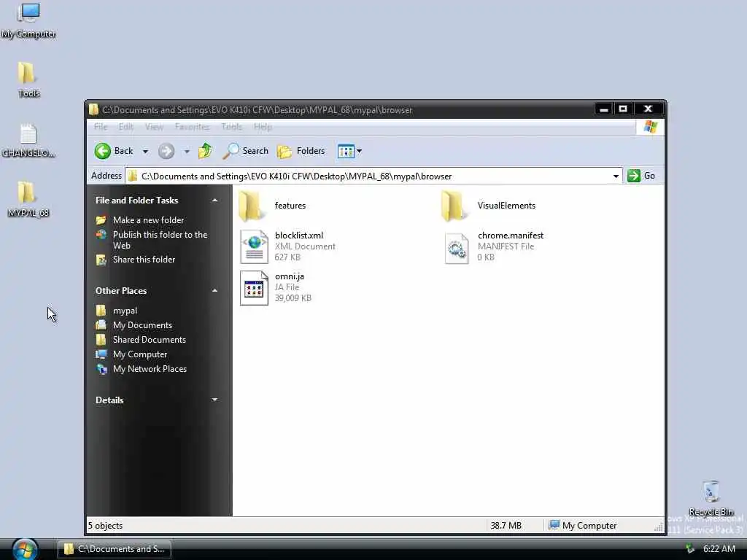Open My Documents in Other Places
Viewport: 747px width, 560px height.
tap(142, 325)
